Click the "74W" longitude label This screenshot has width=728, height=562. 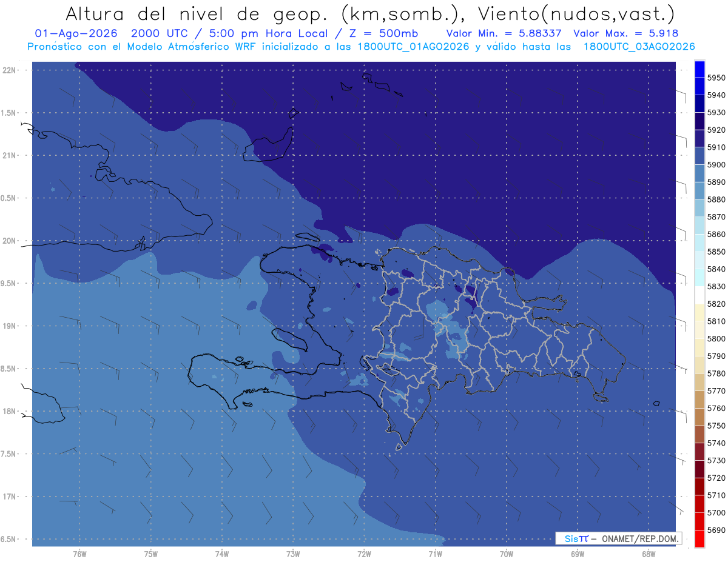point(222,554)
